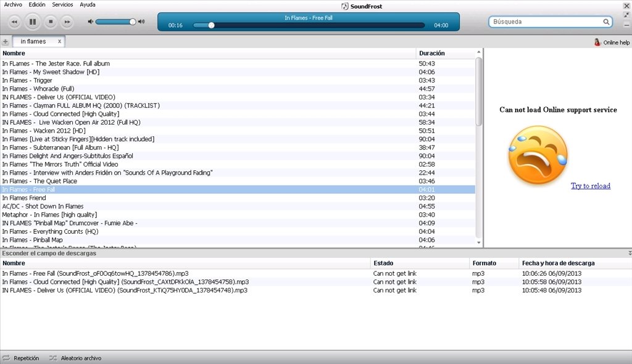Select 'In Flames Delight And Angers-Subtitulos Español'
The height and width of the screenshot is (364, 632).
tap(238, 156)
